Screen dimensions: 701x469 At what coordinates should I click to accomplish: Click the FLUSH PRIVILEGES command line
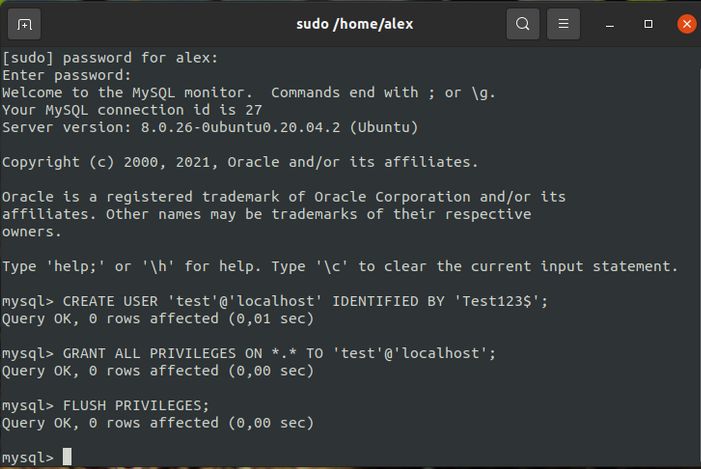(x=106, y=406)
